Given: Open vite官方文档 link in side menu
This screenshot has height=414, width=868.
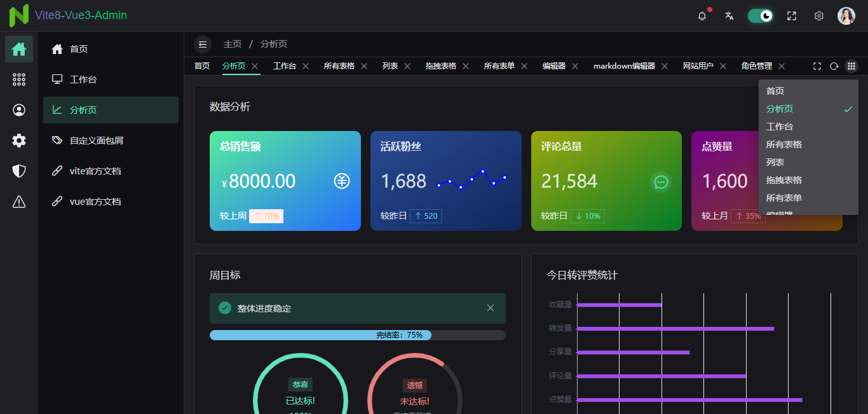Looking at the screenshot, I should 111,171.
